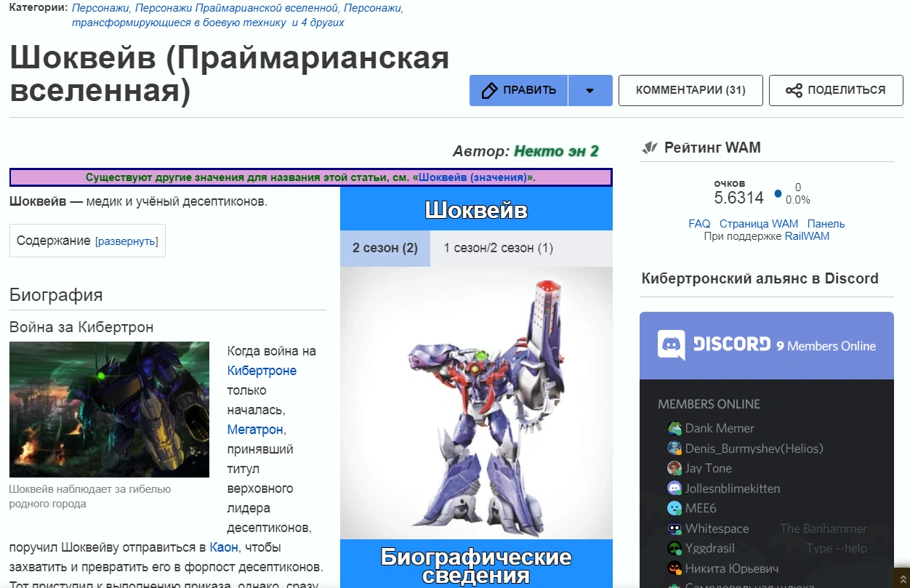Expand the Содержание table of contents
The image size is (910, 588).
point(126,241)
